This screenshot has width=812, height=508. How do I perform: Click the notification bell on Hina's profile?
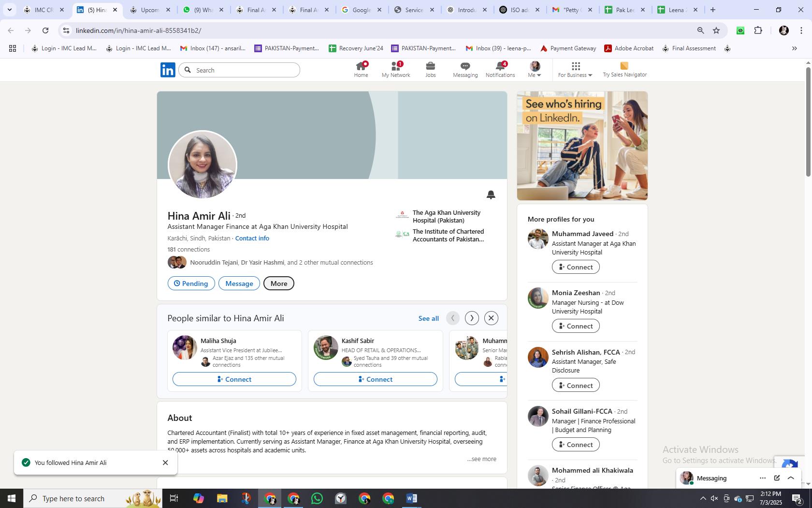coord(491,194)
